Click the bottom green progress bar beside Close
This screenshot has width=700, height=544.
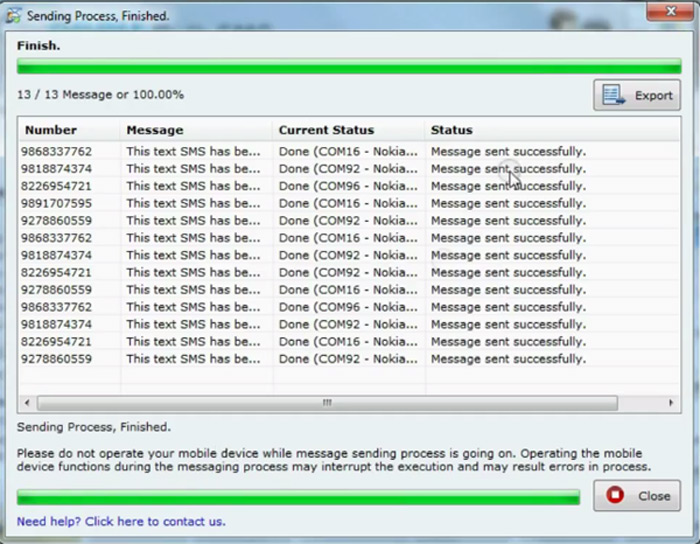tap(298, 497)
